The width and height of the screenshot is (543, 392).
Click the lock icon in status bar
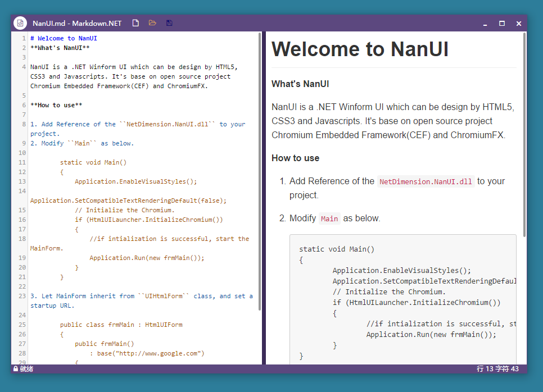[x=16, y=369]
